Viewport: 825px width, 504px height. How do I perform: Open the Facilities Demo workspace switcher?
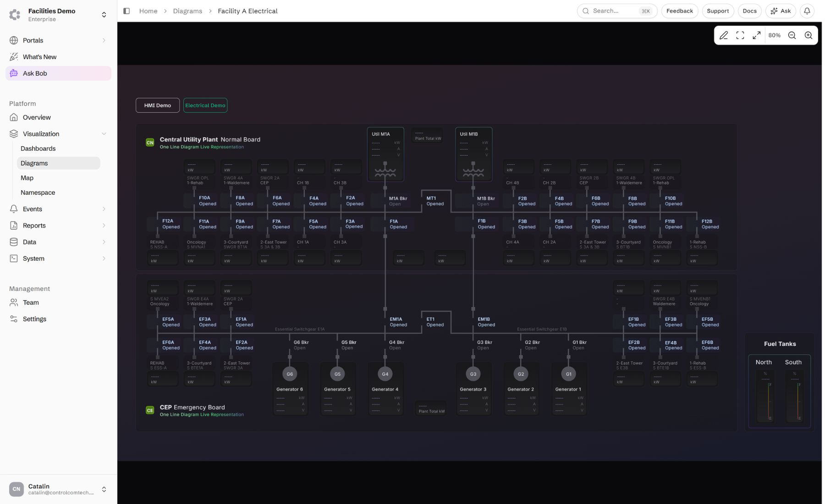pyautogui.click(x=104, y=15)
